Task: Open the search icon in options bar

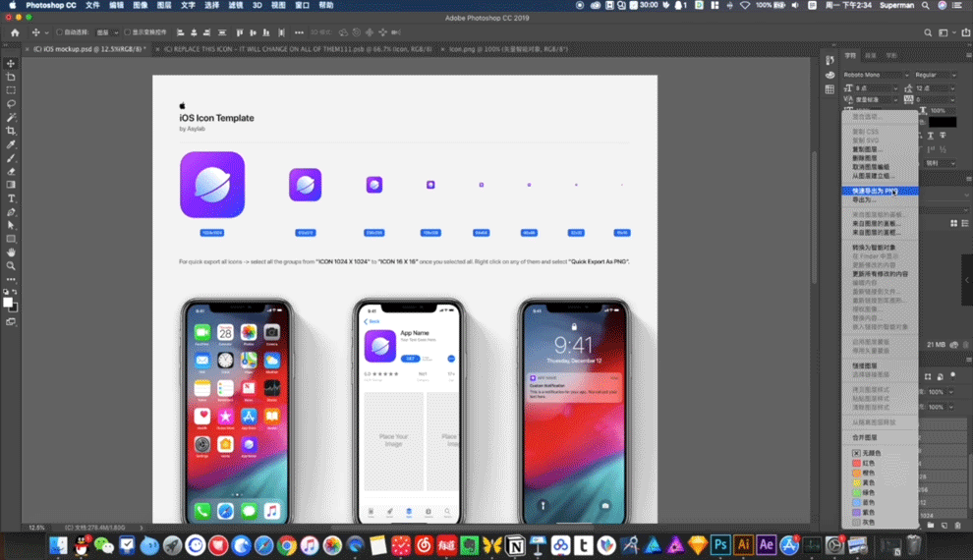Action: tap(928, 32)
